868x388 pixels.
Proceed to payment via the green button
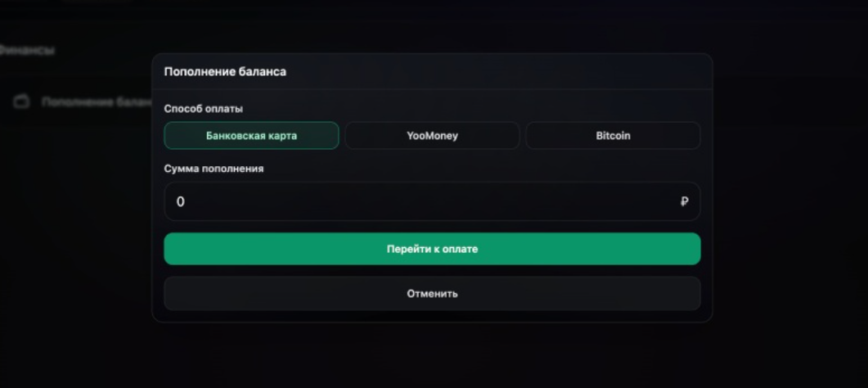pos(432,249)
